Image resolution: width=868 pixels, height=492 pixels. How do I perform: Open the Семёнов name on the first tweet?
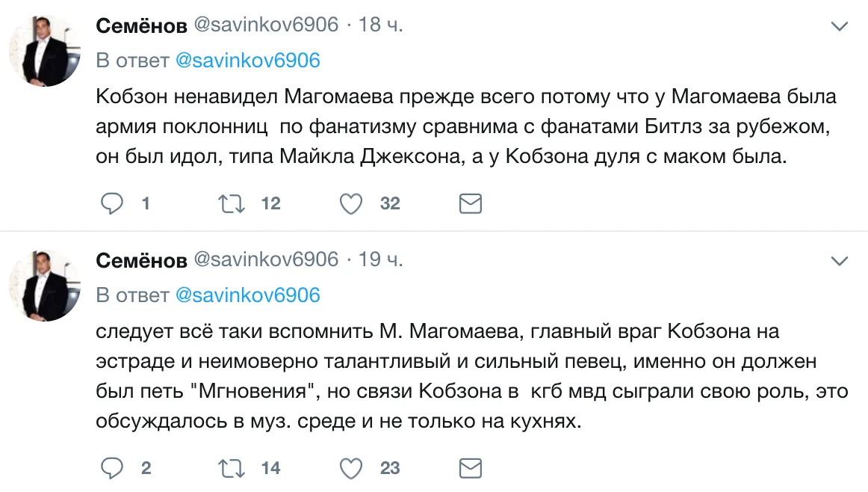point(141,26)
